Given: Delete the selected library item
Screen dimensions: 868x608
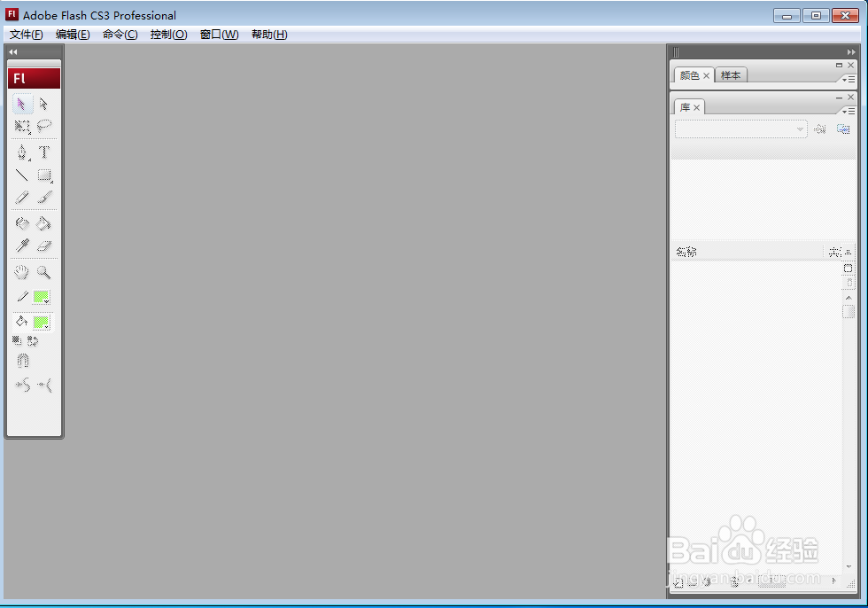Looking at the screenshot, I should click(x=734, y=582).
